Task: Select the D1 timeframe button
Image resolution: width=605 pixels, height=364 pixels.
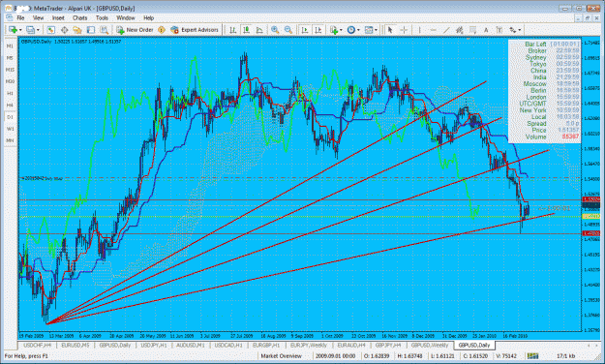Action: 10,117
